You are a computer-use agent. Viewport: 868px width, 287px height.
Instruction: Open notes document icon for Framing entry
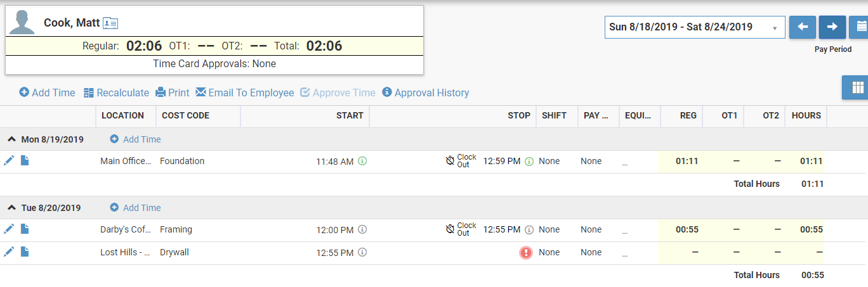(25, 229)
